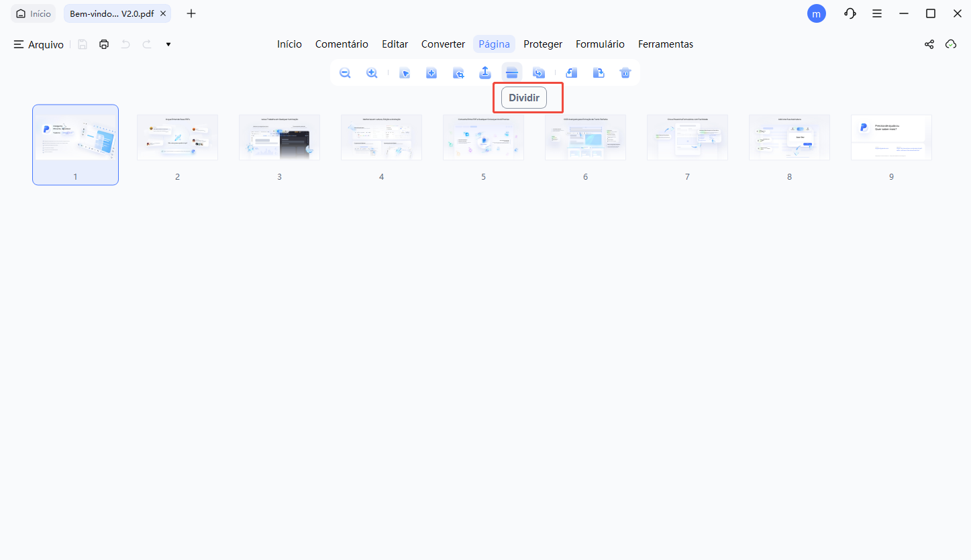Screen dimensions: 971x560
Task: Go to the Início home tab
Action: [x=289, y=44]
